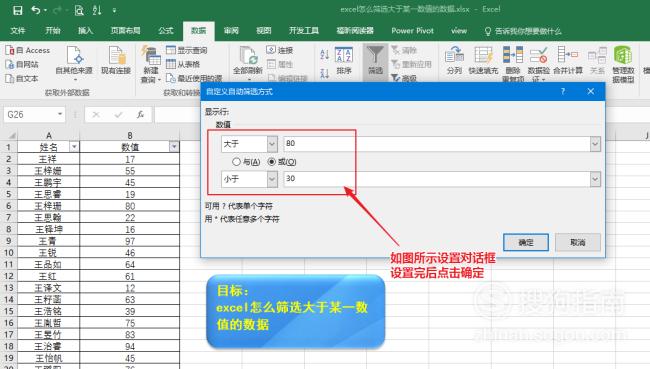Click the value field containing 30
Image resolution: width=650 pixels, height=369 pixels.
[x=437, y=179]
